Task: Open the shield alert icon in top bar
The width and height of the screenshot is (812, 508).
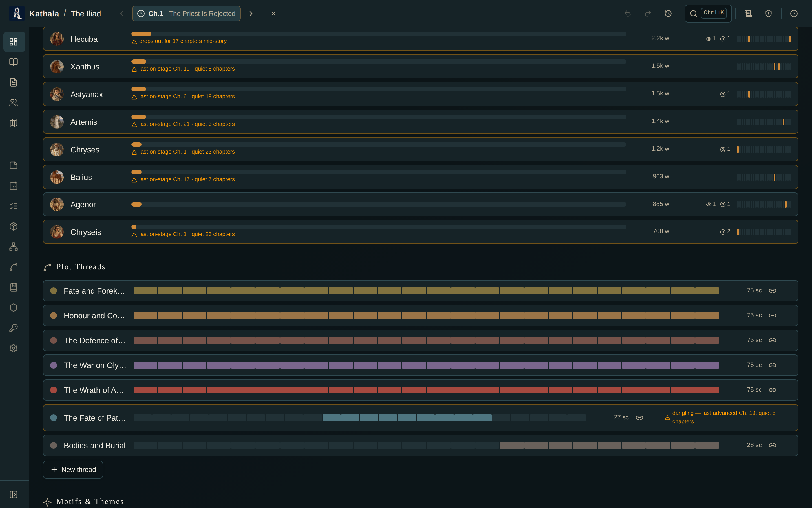Action: (x=768, y=14)
